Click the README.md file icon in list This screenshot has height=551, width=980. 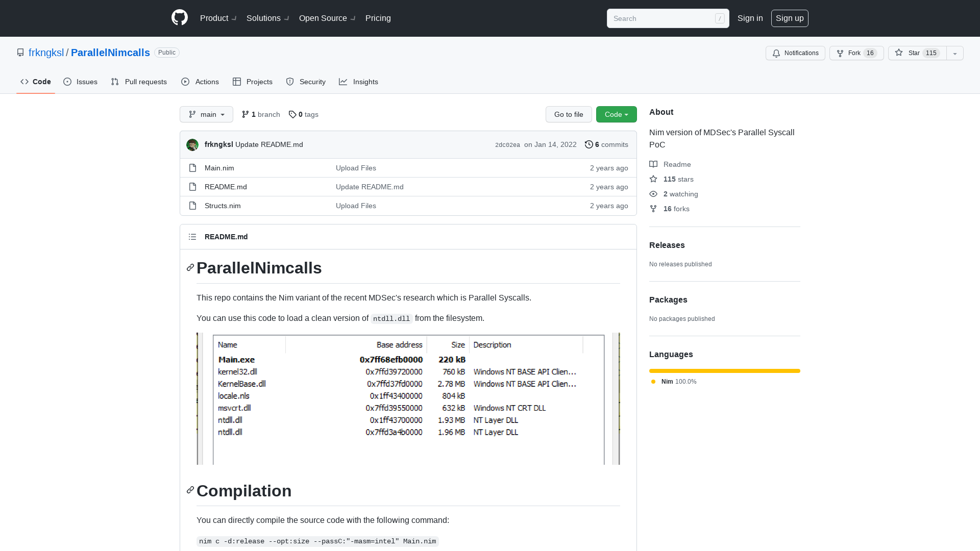192,187
